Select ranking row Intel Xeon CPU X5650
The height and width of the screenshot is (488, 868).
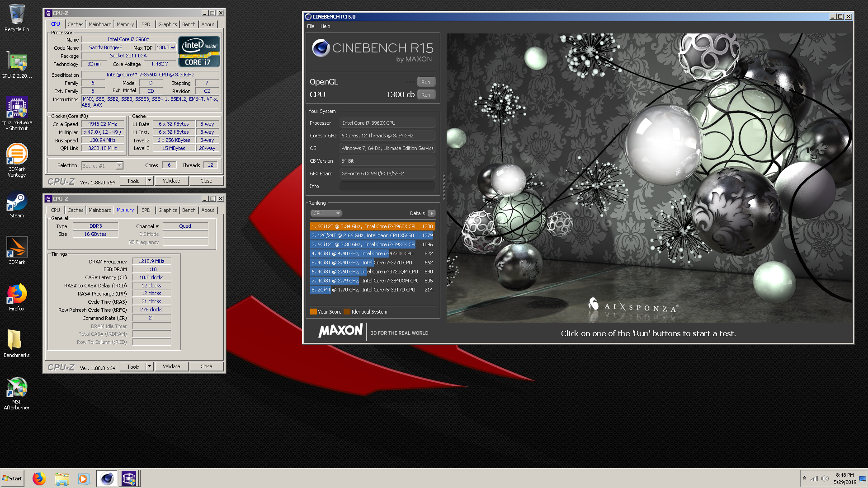pyautogui.click(x=373, y=235)
